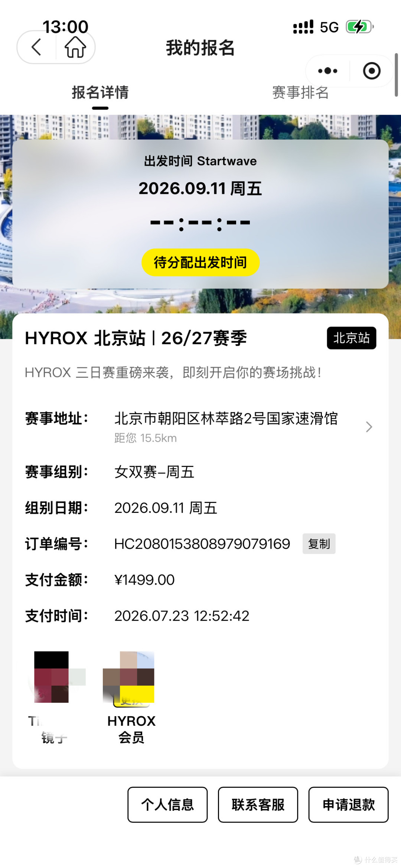This screenshot has height=868, width=401.
Task: Tap the HYROX 会员 label text
Action: 131,729
